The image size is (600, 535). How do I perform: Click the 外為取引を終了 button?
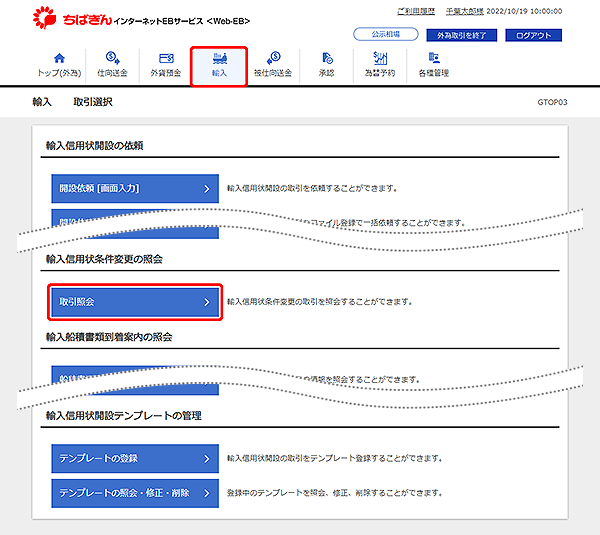(461, 35)
